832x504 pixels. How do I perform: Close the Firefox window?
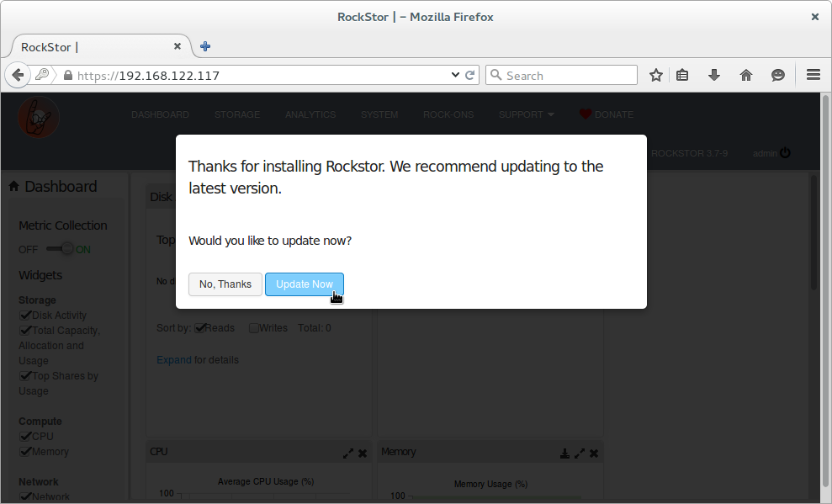tap(815, 17)
